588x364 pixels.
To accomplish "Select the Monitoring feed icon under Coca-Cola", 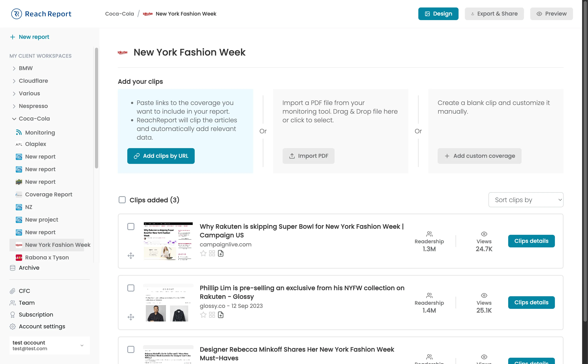I will 19,132.
